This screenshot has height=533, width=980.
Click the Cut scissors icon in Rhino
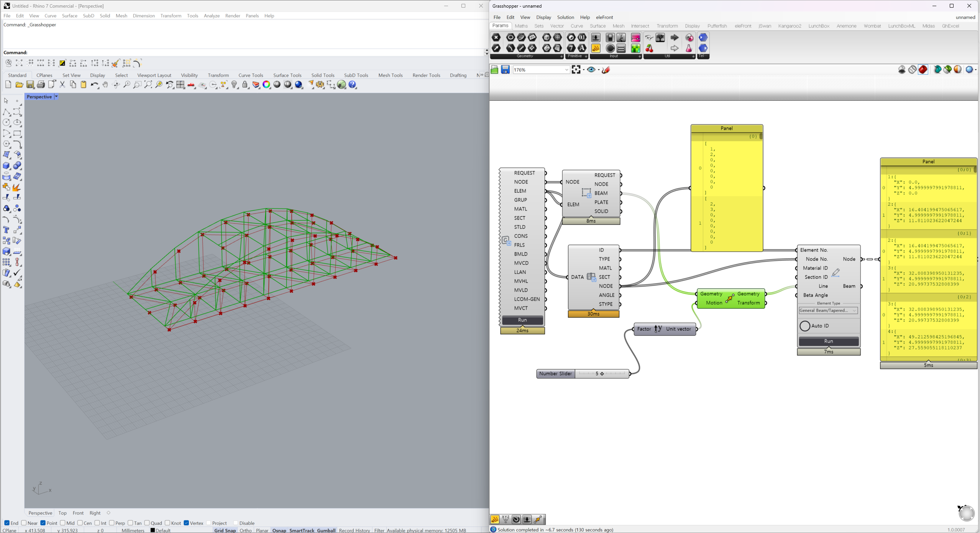click(x=62, y=85)
